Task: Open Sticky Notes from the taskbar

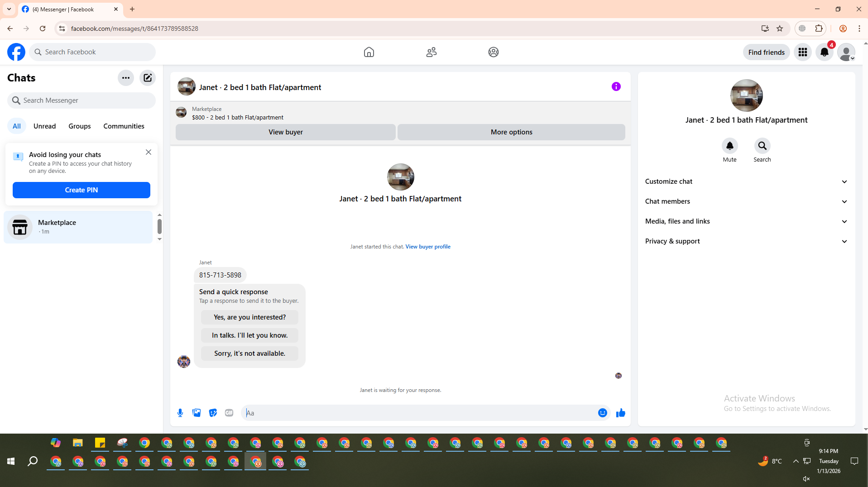Action: coord(100,443)
